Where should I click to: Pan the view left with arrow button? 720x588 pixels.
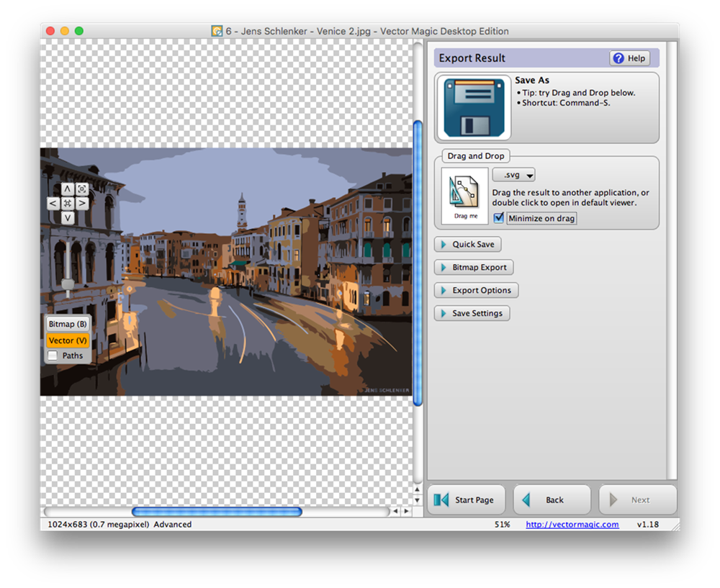[x=53, y=204]
